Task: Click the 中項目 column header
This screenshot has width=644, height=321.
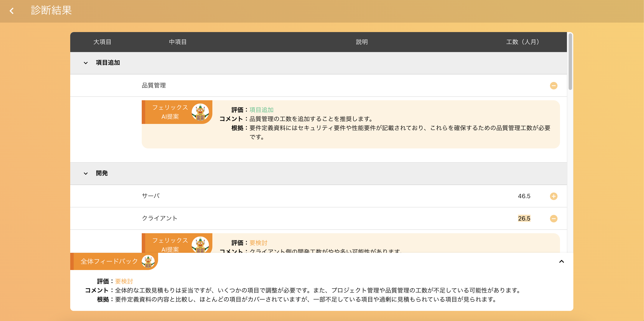Action: click(178, 42)
